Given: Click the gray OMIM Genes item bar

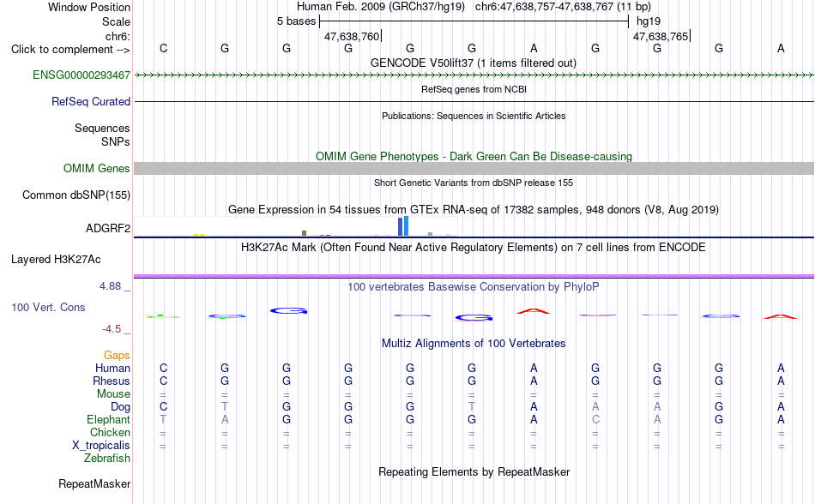Looking at the screenshot, I should pyautogui.click(x=474, y=168).
